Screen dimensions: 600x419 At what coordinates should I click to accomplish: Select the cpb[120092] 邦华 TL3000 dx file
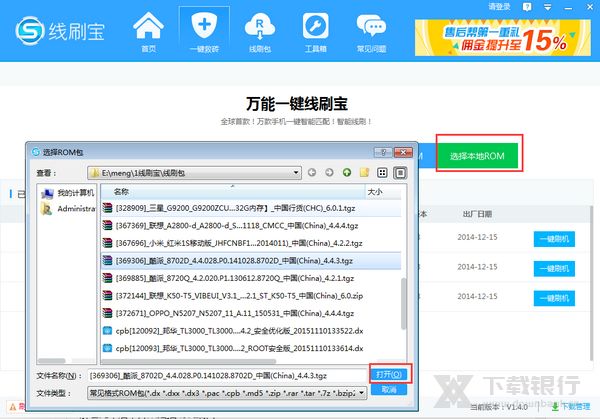(251, 331)
